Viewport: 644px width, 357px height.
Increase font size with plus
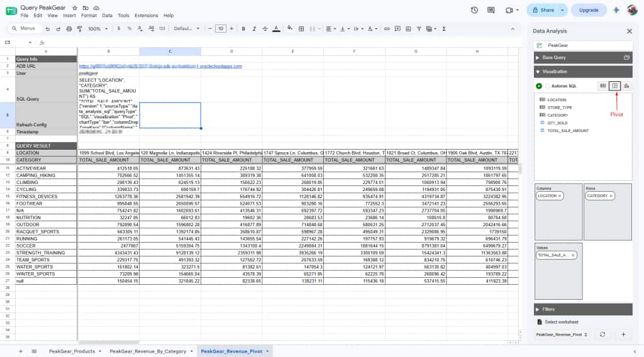click(x=231, y=29)
